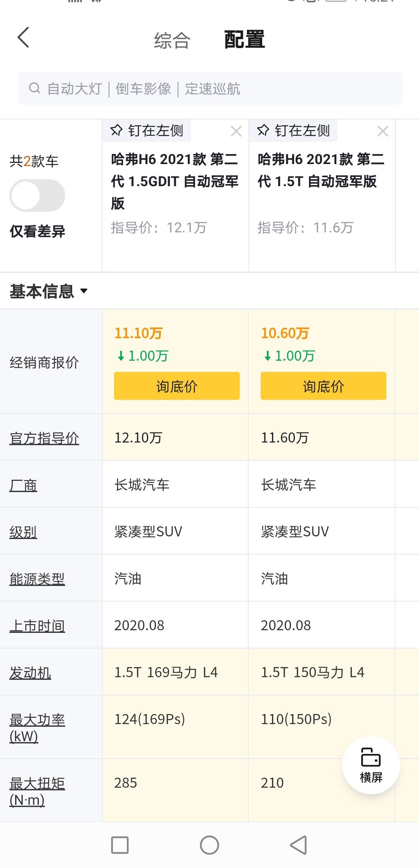Open the 最大扭矩(N·m) explanation link
This screenshot has width=419, height=868.
37,791
